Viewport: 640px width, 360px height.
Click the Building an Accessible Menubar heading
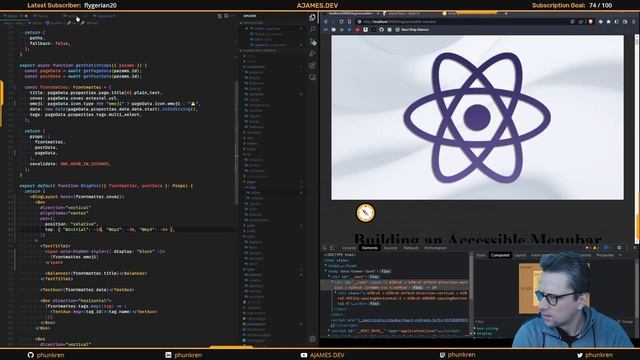(x=478, y=239)
